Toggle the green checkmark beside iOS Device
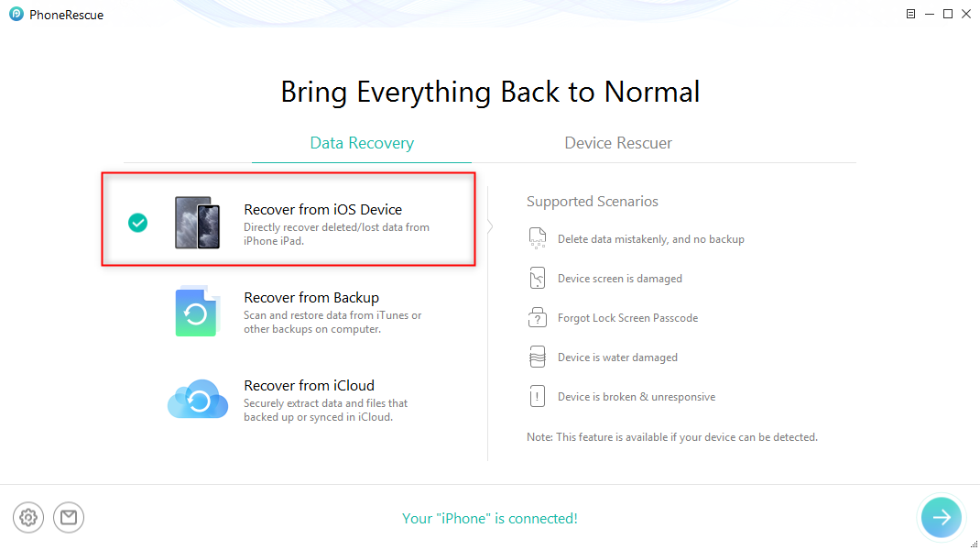Screen dimensions: 980x550 [137, 222]
